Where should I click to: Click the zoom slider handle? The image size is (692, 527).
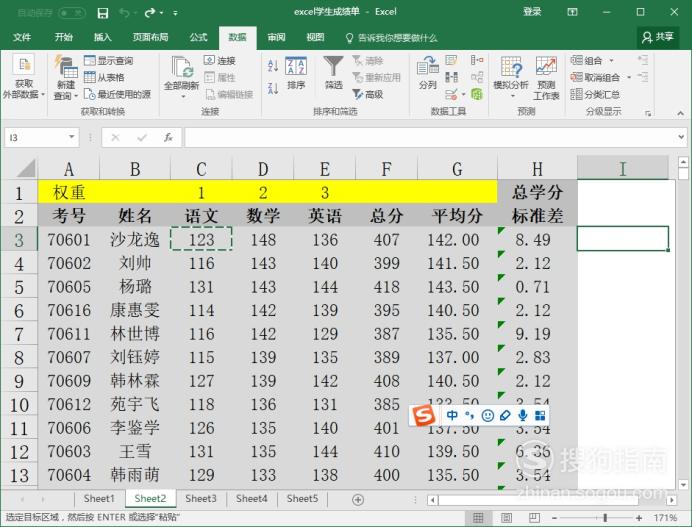point(605,518)
